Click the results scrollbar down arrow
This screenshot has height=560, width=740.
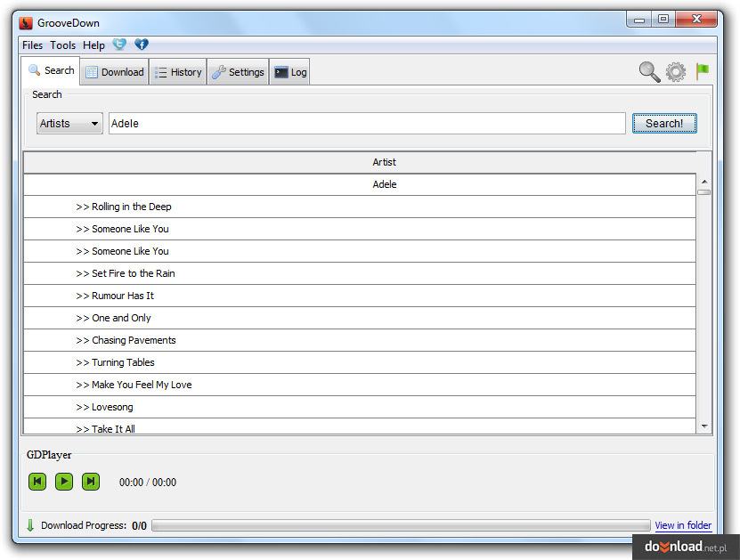click(x=704, y=426)
